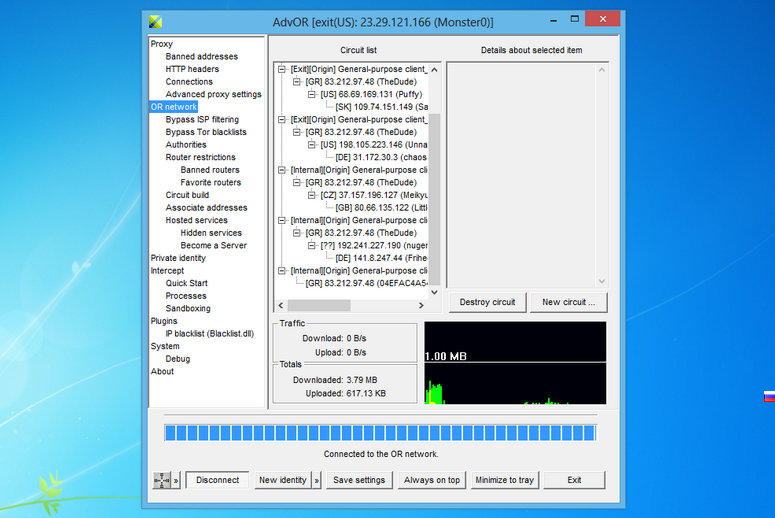Click the Russian flag language indicator
775x518 pixels.
[769, 397]
